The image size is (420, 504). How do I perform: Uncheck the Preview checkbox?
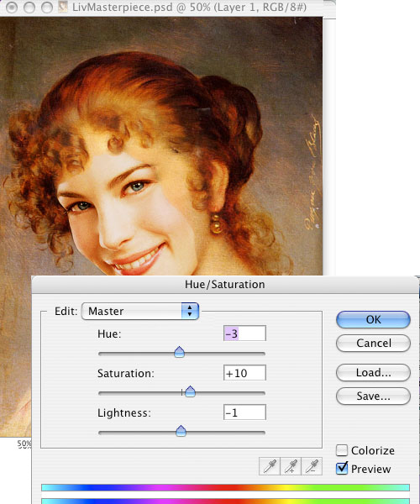point(342,469)
